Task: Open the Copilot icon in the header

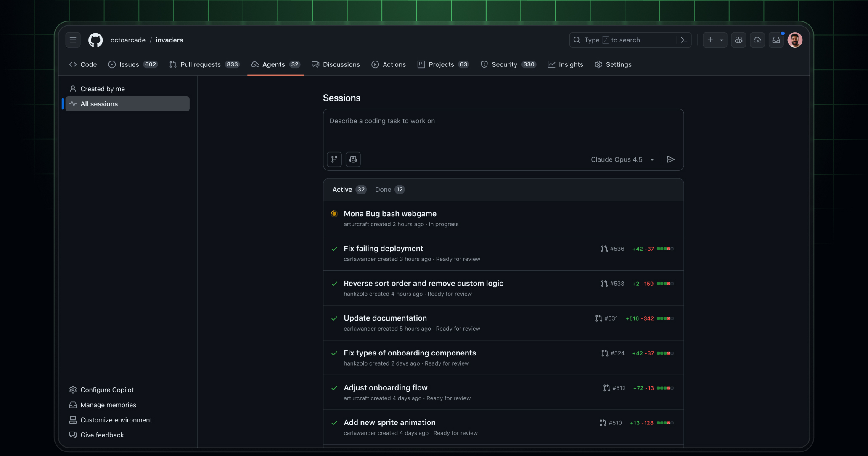Action: point(738,40)
